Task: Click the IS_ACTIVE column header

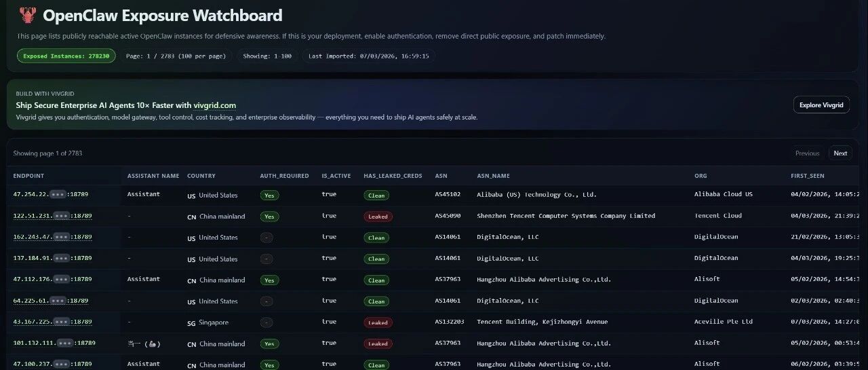Action: pyautogui.click(x=336, y=176)
